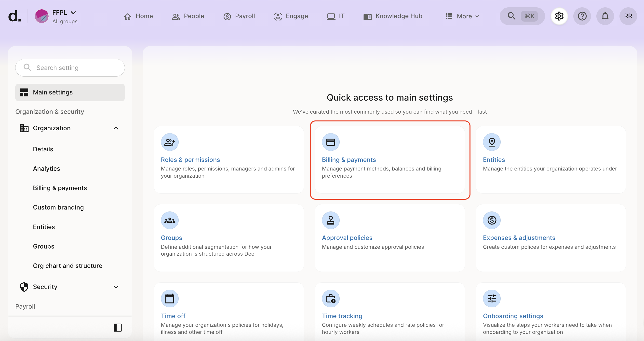644x341 pixels.
Task: Open Knowledge Hub from navigation bar
Action: click(x=393, y=16)
